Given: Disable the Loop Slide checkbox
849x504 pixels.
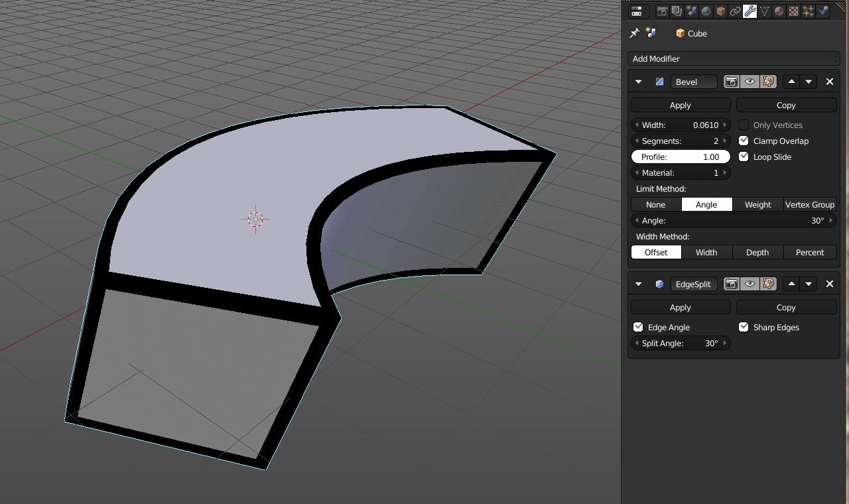Looking at the screenshot, I should point(744,157).
